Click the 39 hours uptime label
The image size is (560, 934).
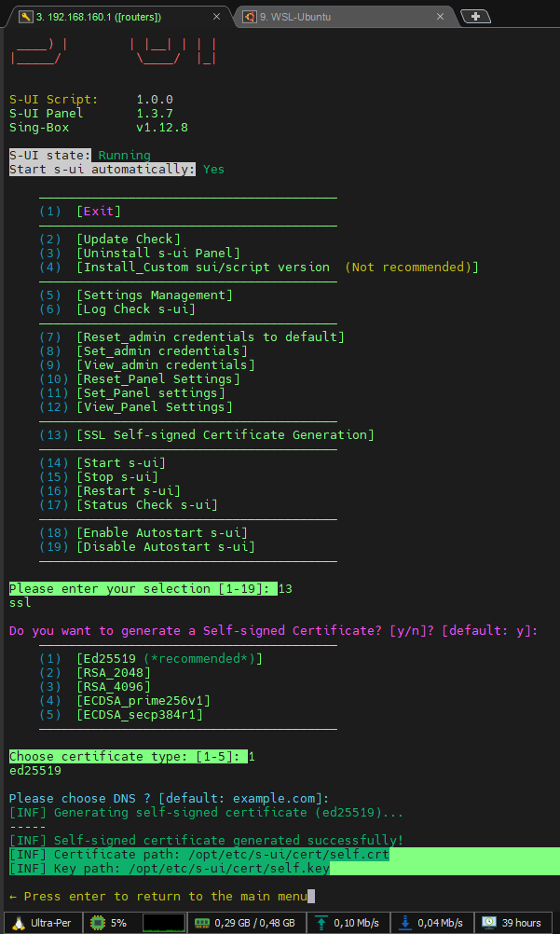tap(522, 923)
